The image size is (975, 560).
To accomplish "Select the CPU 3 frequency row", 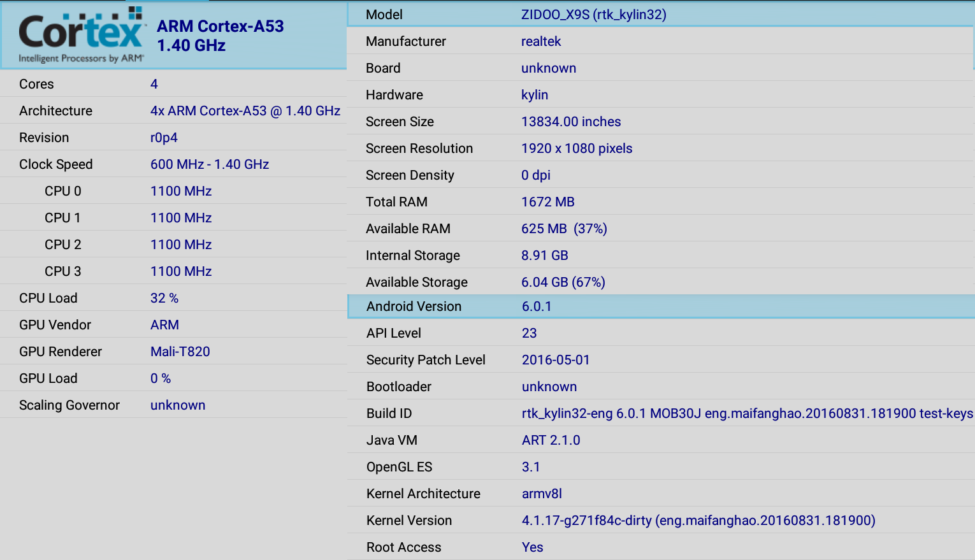I will (x=173, y=271).
